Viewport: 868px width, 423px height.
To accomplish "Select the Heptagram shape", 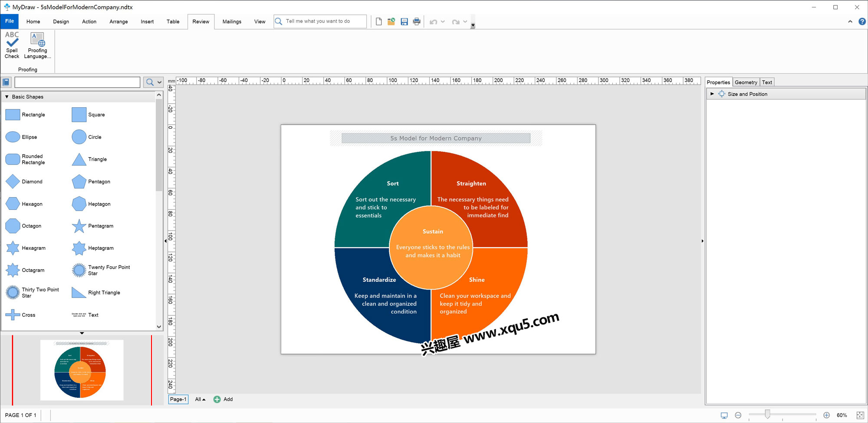I will pyautogui.click(x=93, y=248).
